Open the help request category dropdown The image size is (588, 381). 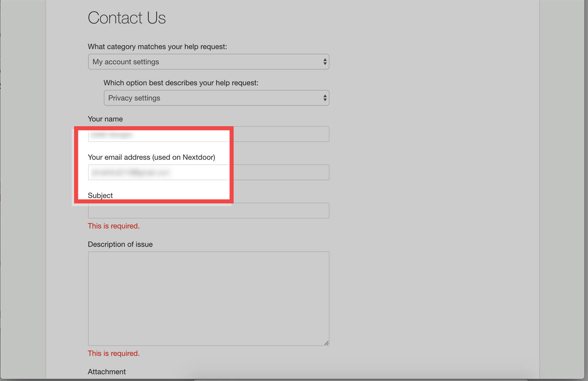[x=209, y=62]
